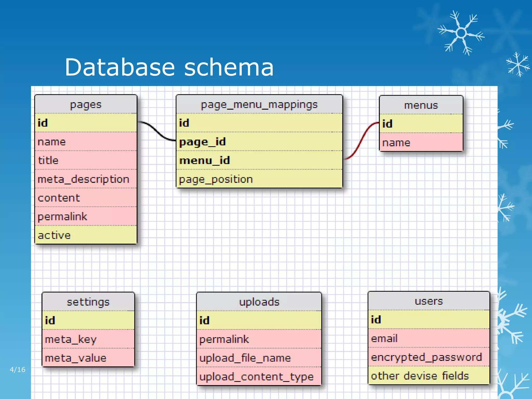Click the large snowflake decoration
532x399 pixels.
(x=461, y=33)
